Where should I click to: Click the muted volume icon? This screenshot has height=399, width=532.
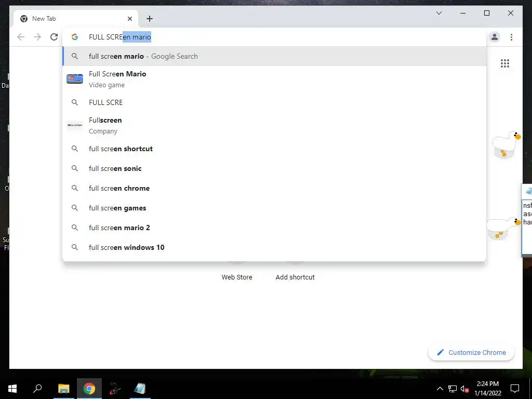pos(464,389)
